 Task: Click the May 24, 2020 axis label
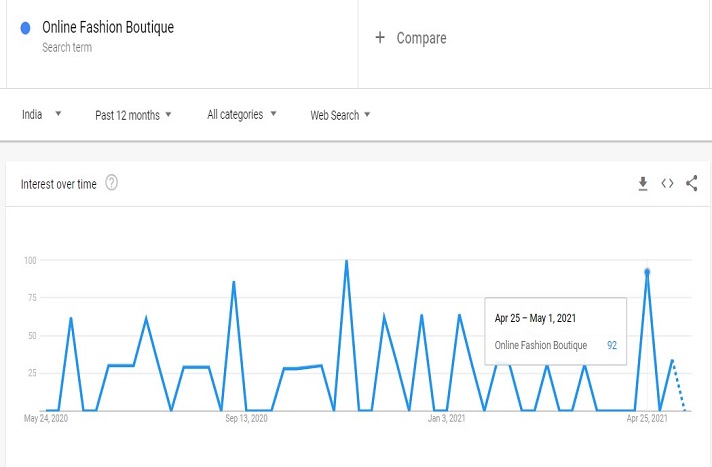[x=45, y=419]
